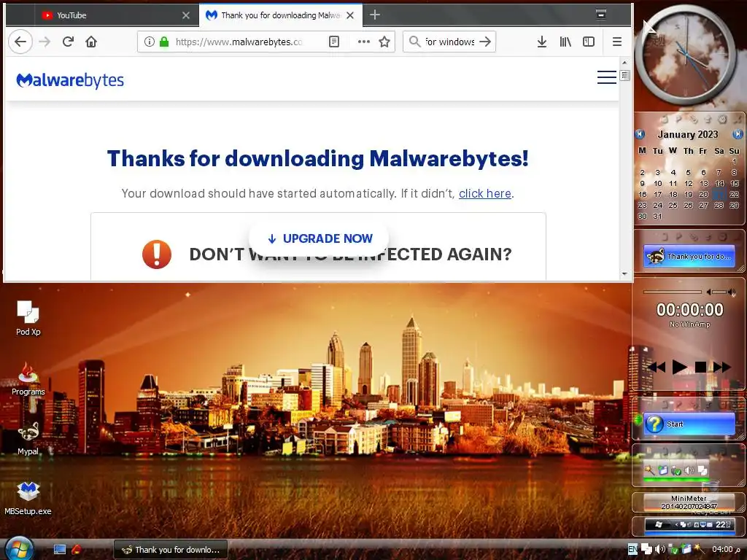This screenshot has width=747, height=560.
Task: Click the sidebar Start button widget
Action: (689, 424)
